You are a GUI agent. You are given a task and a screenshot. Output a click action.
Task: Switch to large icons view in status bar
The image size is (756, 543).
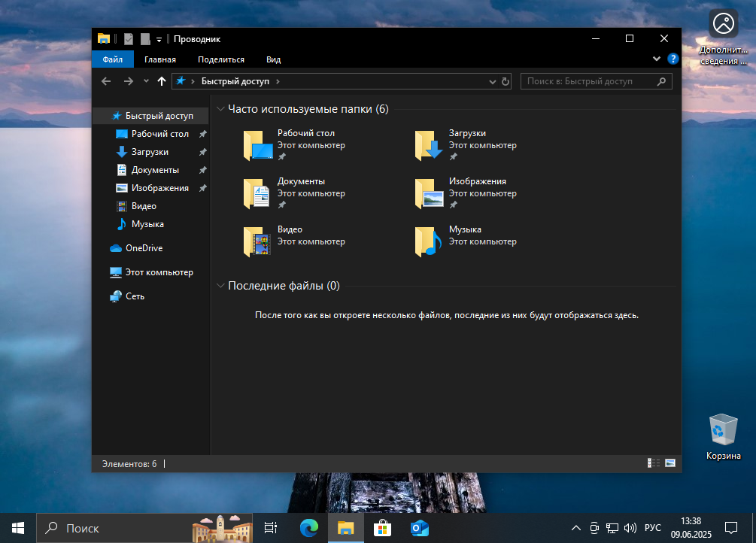(x=669, y=463)
